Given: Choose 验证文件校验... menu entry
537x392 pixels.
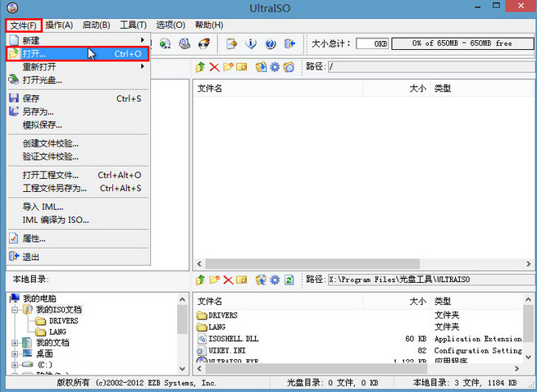Looking at the screenshot, I should [78, 157].
